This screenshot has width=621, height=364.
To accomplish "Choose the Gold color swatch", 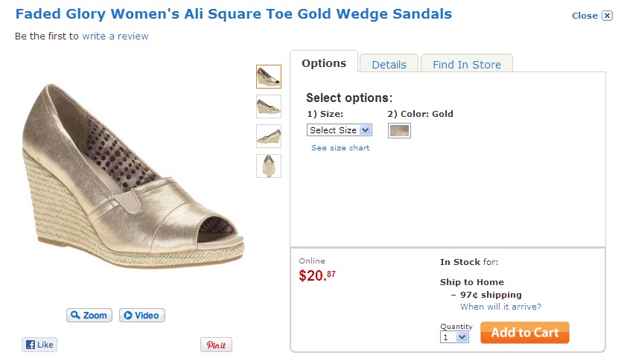I will coord(399,131).
